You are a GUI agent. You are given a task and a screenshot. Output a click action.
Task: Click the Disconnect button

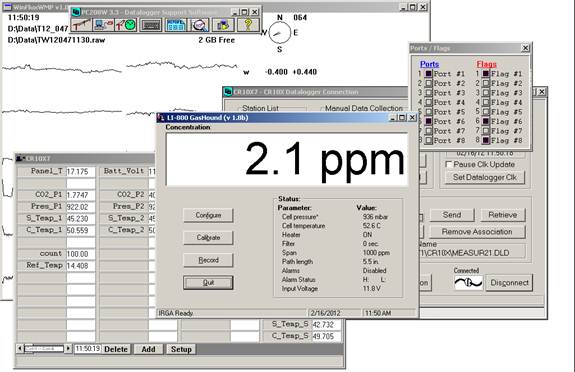point(509,283)
